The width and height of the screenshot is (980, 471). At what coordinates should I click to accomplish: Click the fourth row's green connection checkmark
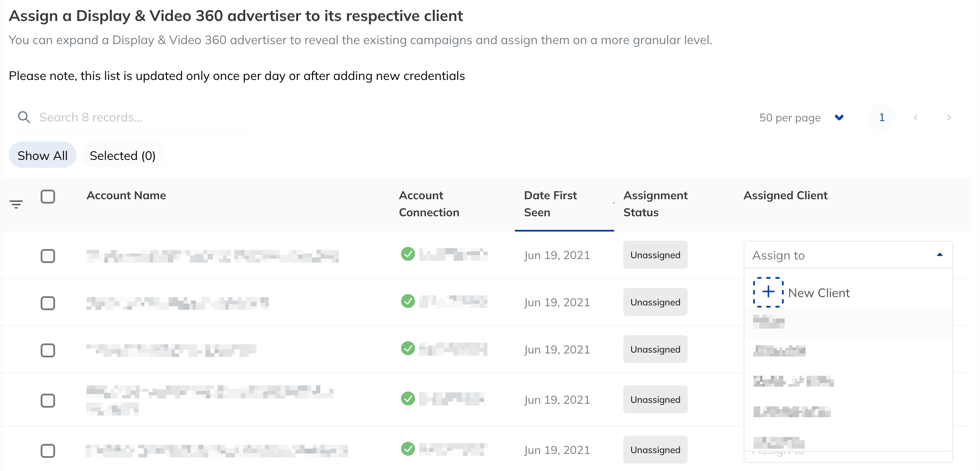408,398
